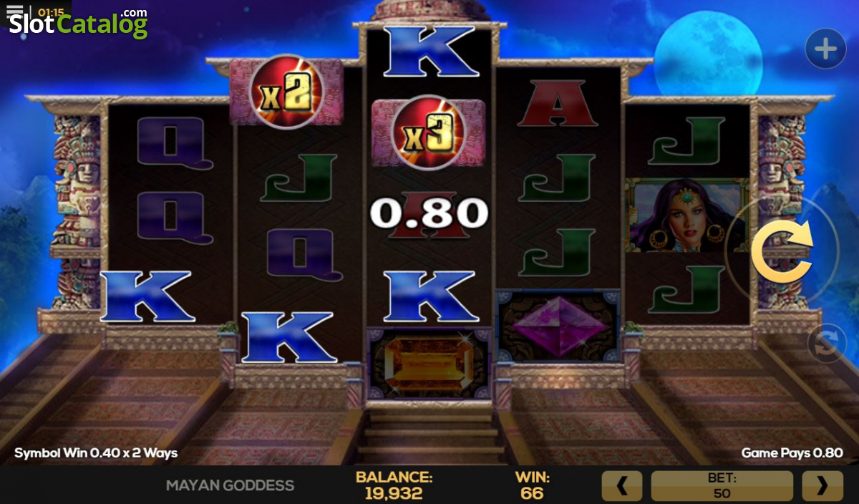Click the MAYAN GODDESS game title

click(230, 485)
